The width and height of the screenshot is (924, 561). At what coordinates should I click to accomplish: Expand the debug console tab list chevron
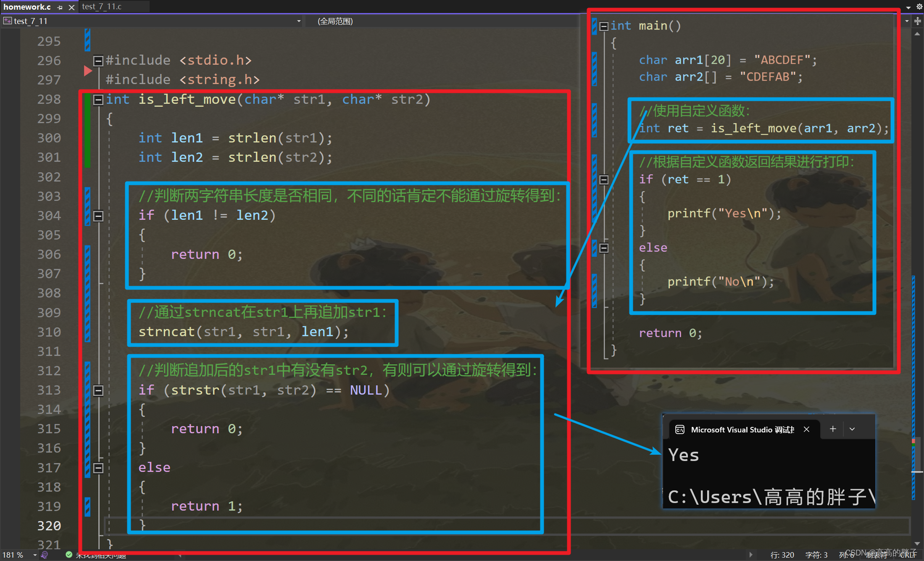852,429
